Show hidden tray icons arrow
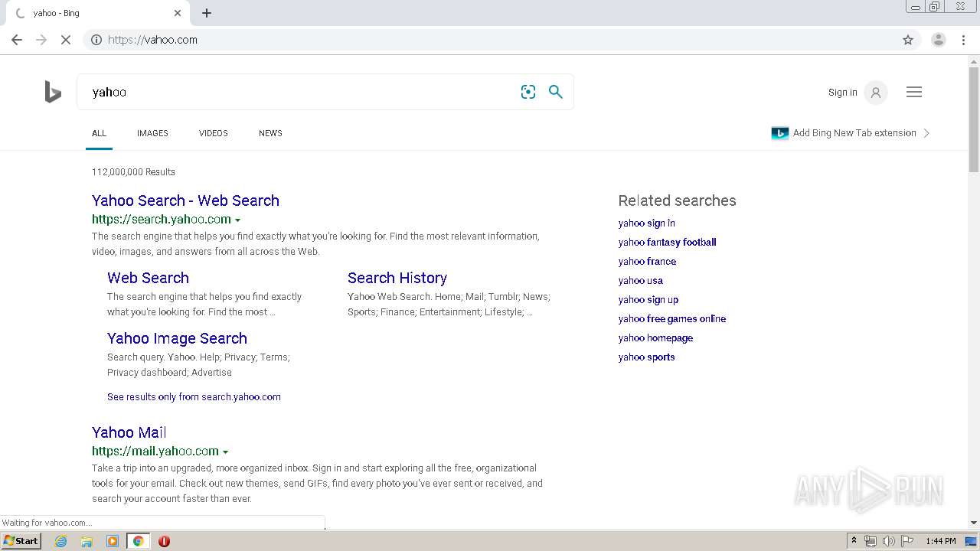The width and height of the screenshot is (980, 551). 854,541
